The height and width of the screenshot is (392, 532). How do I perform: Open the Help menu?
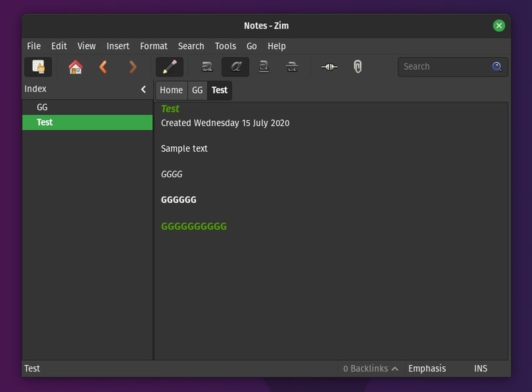(277, 46)
